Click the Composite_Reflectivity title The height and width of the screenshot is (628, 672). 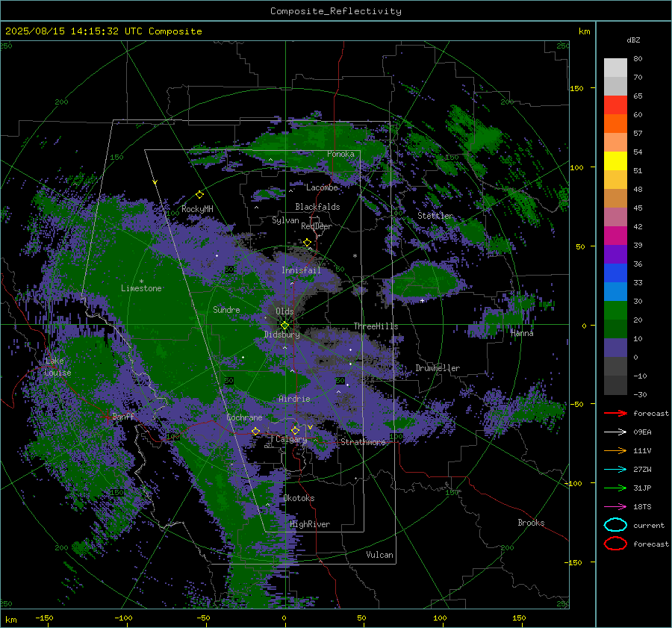click(336, 11)
